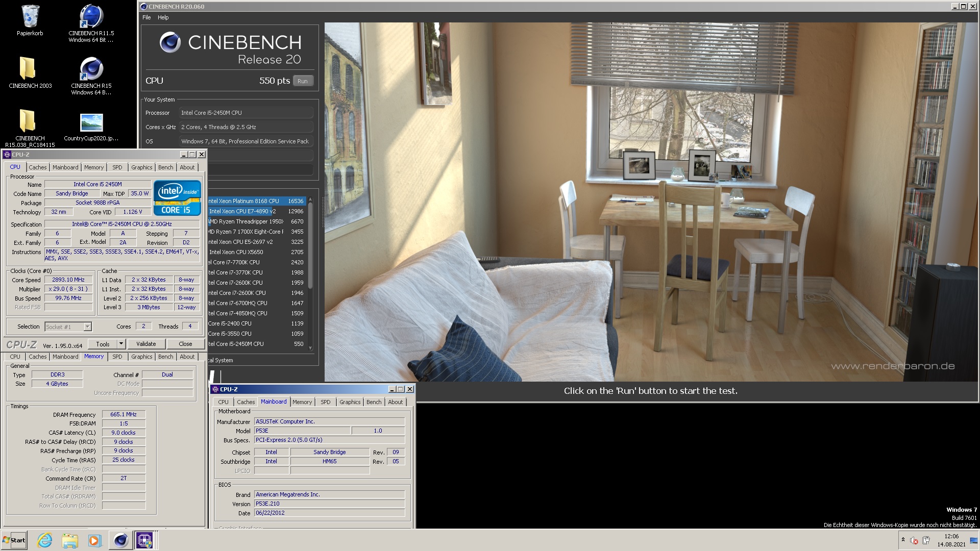980x551 pixels.
Task: Open Windows Media Player from the taskbar
Action: pyautogui.click(x=94, y=540)
